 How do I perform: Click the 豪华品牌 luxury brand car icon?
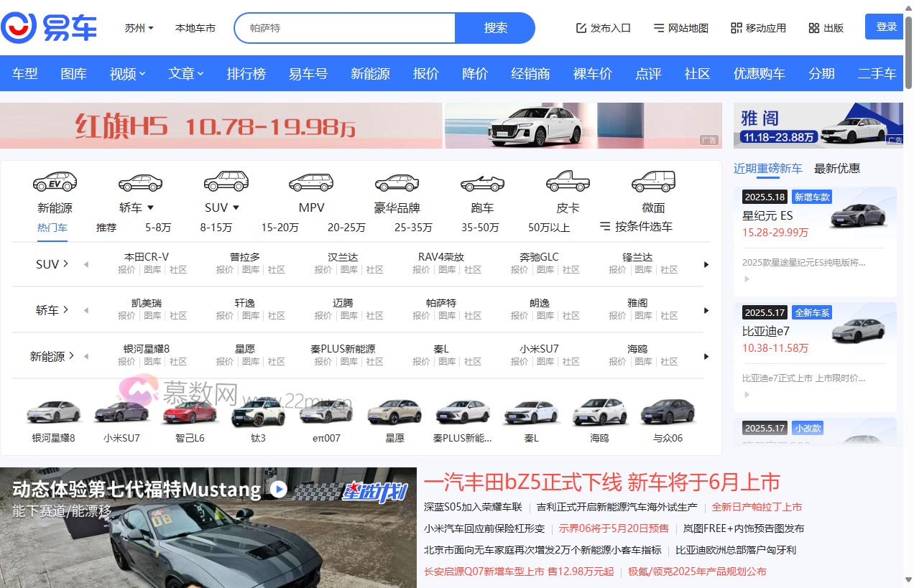[397, 182]
